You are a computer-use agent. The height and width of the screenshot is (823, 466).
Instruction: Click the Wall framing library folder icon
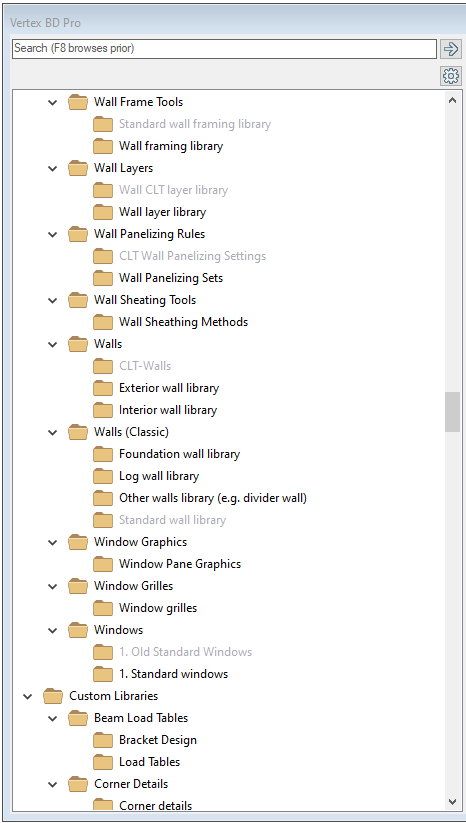tap(103, 146)
